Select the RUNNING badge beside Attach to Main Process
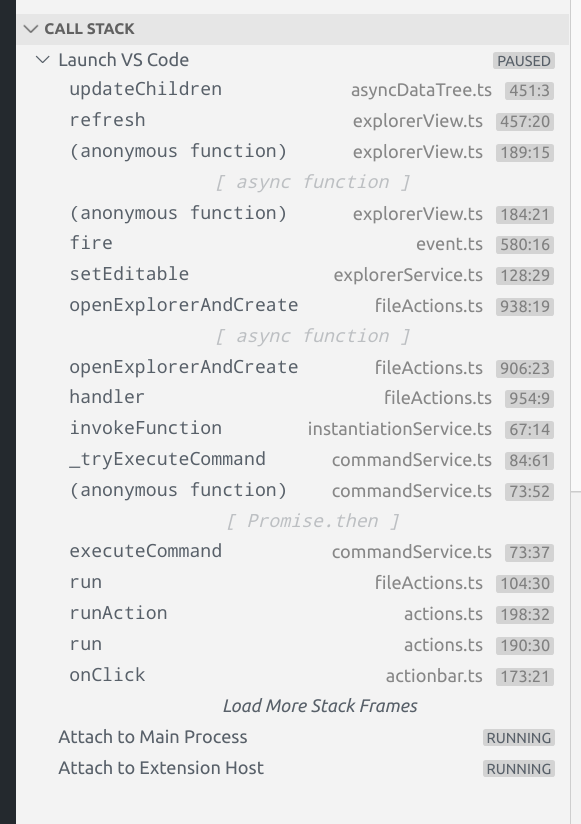This screenshot has width=581, height=824. click(519, 738)
